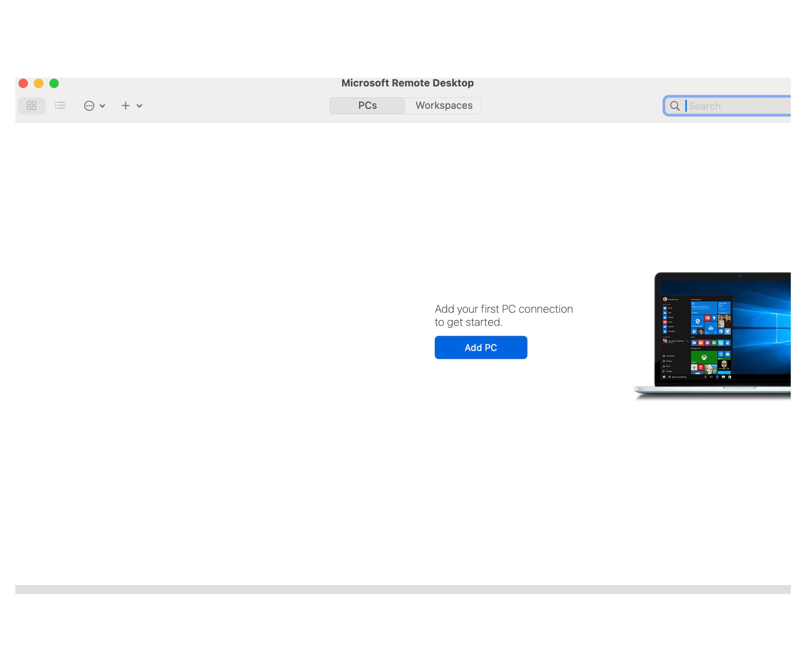Click 'Add your first PC connection' text
Image resolution: width=806 pixels, height=672 pixels.
point(504,309)
